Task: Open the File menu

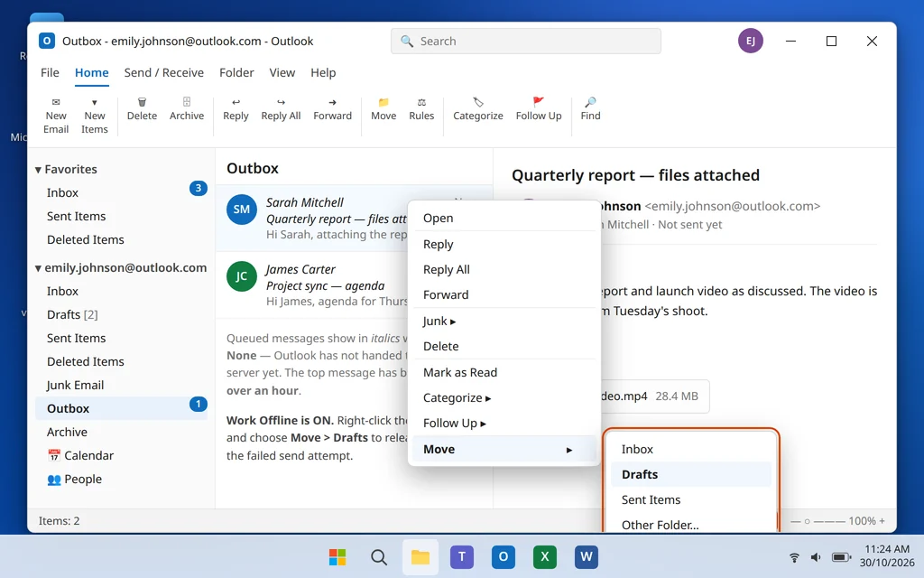Action: pos(50,72)
